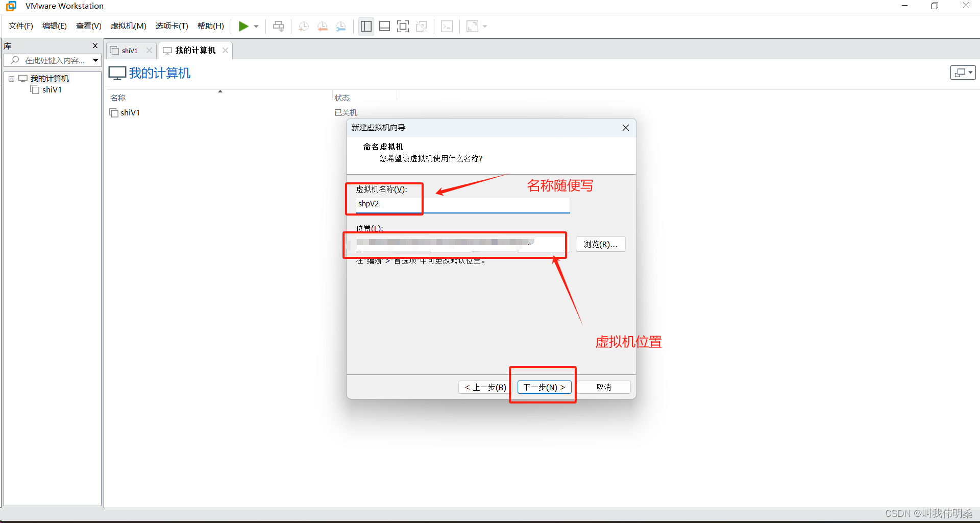Click the console view toolbar icon
This screenshot has height=523, width=980.
coord(447,26)
